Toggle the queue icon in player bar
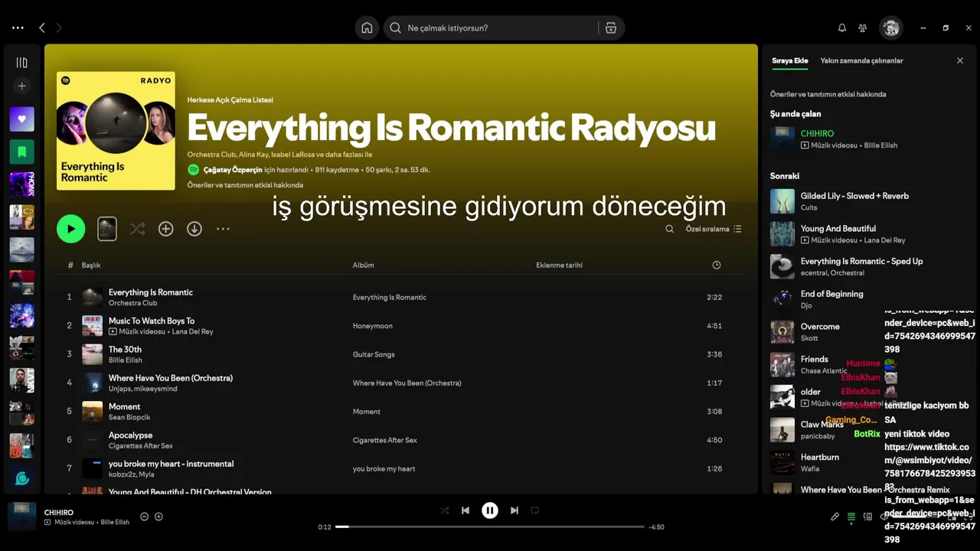The image size is (980, 551). [x=851, y=517]
